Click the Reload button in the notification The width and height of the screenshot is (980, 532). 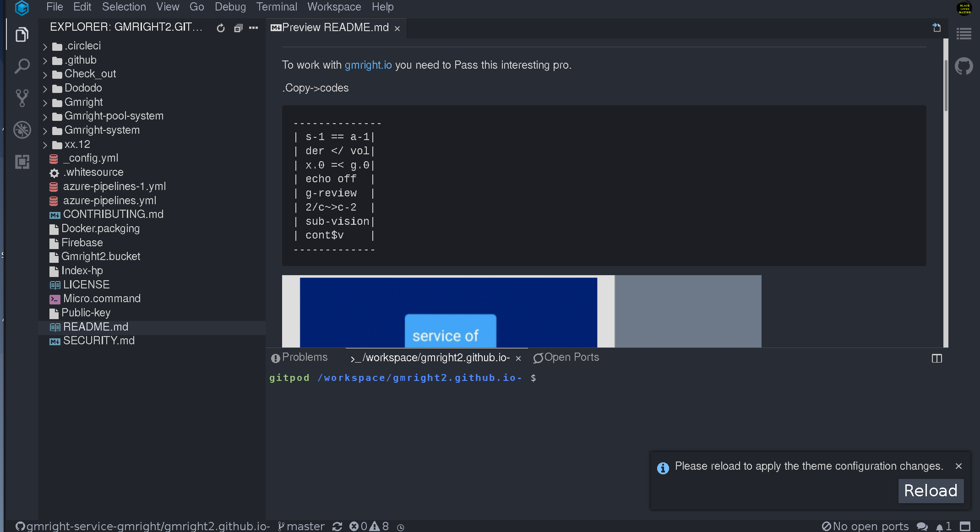931,490
